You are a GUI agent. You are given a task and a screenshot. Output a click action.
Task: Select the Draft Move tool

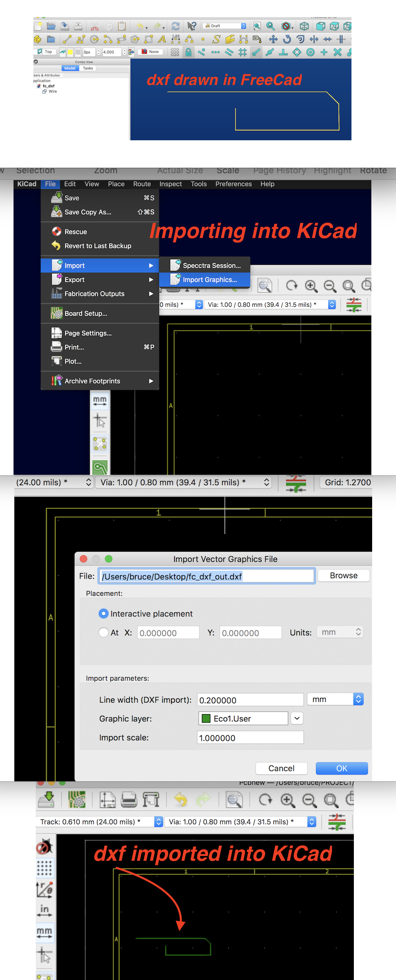(x=273, y=39)
